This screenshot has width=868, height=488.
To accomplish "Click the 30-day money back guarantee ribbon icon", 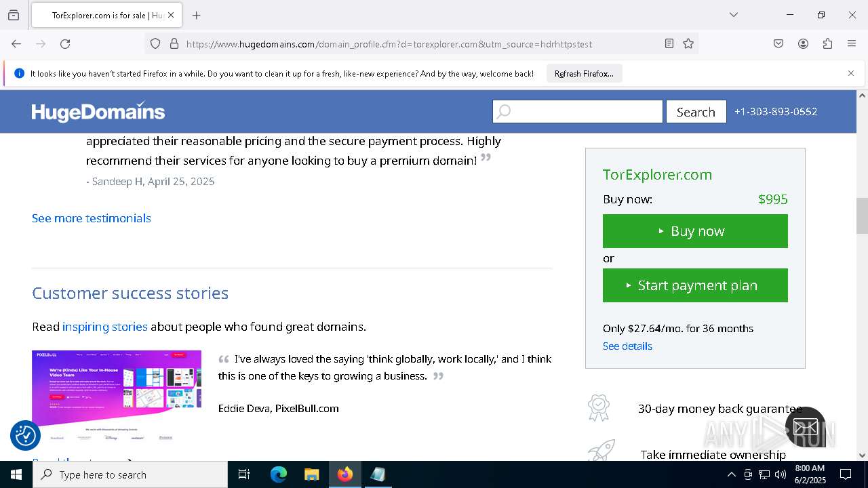I will pos(599,408).
